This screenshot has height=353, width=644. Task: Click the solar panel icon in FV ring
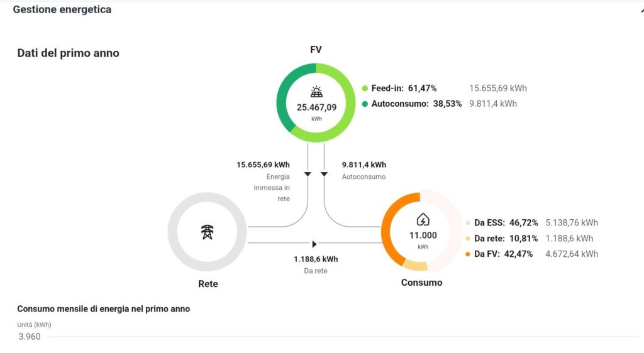(x=316, y=92)
